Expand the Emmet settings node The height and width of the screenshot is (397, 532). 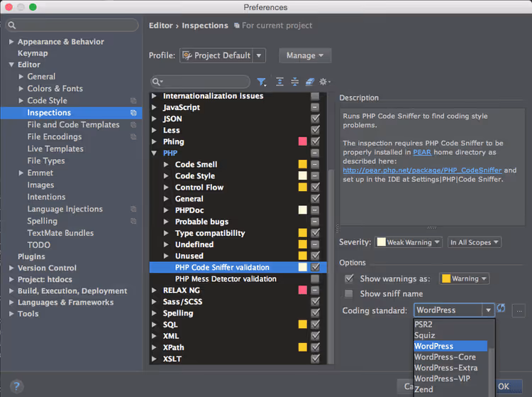[x=21, y=173]
